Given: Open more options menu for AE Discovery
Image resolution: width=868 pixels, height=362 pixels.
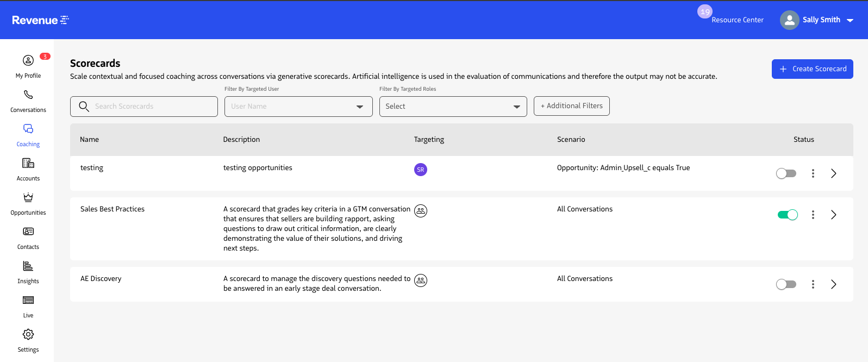Looking at the screenshot, I should click(813, 284).
